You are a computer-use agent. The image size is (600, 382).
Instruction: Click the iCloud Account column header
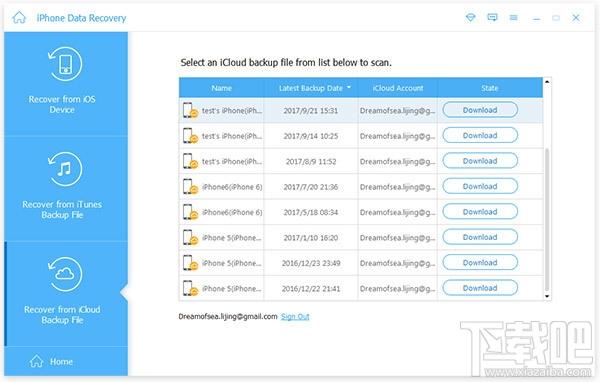(398, 88)
